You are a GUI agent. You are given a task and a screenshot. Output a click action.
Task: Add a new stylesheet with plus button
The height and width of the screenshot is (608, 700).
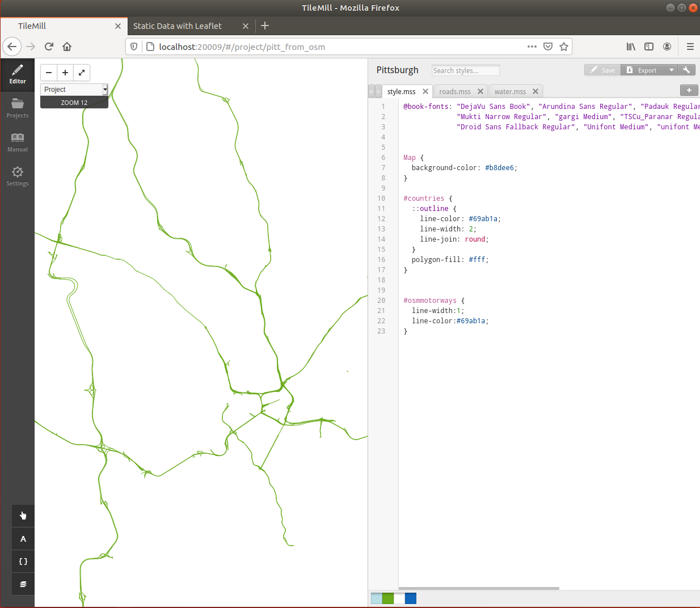[689, 90]
